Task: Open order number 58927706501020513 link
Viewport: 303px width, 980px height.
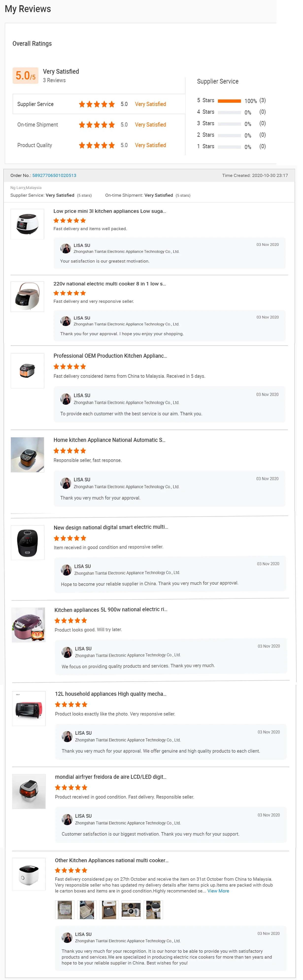Action: coord(54,175)
